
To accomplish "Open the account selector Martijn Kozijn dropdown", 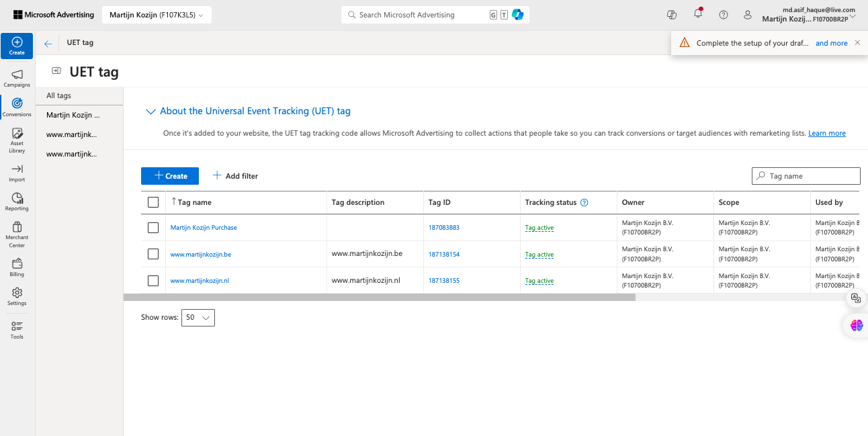I will (157, 15).
